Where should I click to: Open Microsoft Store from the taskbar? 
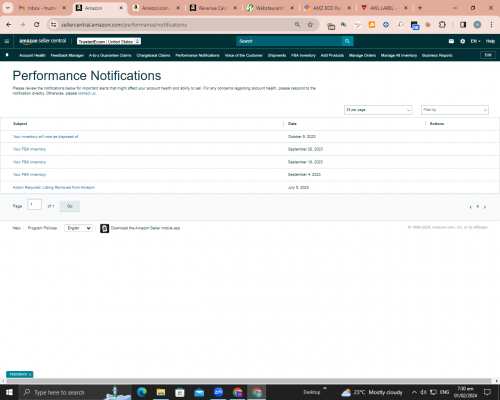[x=180, y=392]
